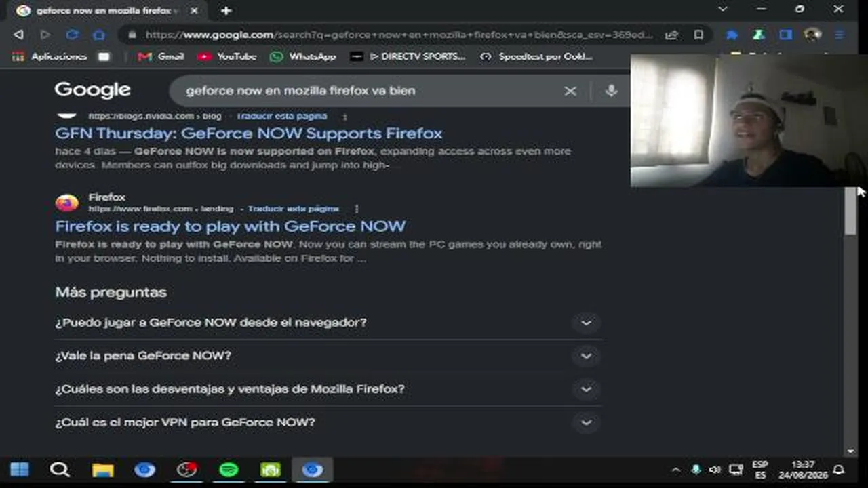Screen dimensions: 868x488
Task: Click the scrollbar down arrow
Action: 851,451
